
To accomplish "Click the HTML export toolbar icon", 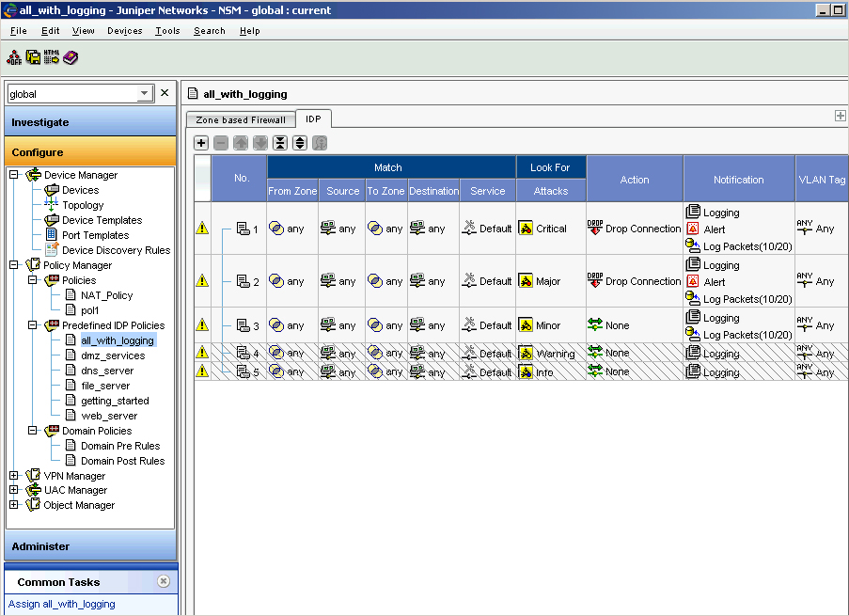I will (52, 58).
